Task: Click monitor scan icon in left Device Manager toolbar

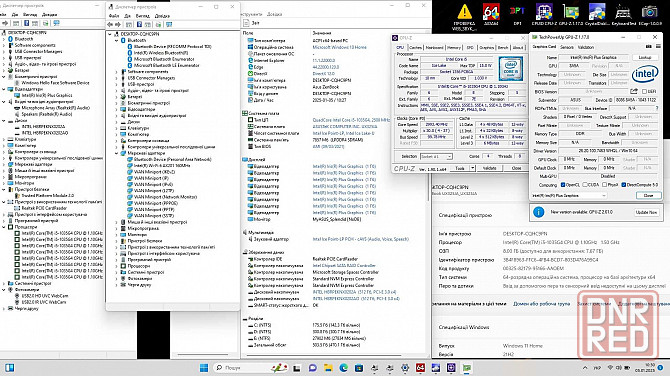Action: (56, 23)
